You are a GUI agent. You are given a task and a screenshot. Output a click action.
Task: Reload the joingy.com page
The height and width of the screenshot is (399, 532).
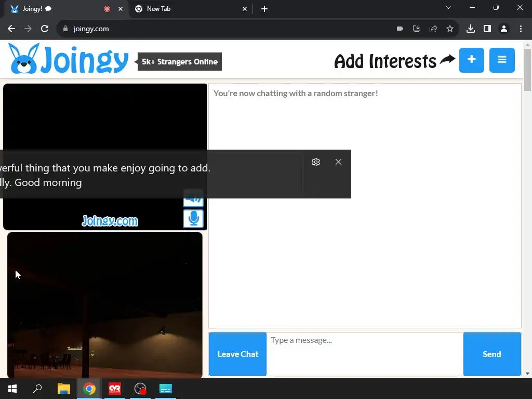pos(45,29)
